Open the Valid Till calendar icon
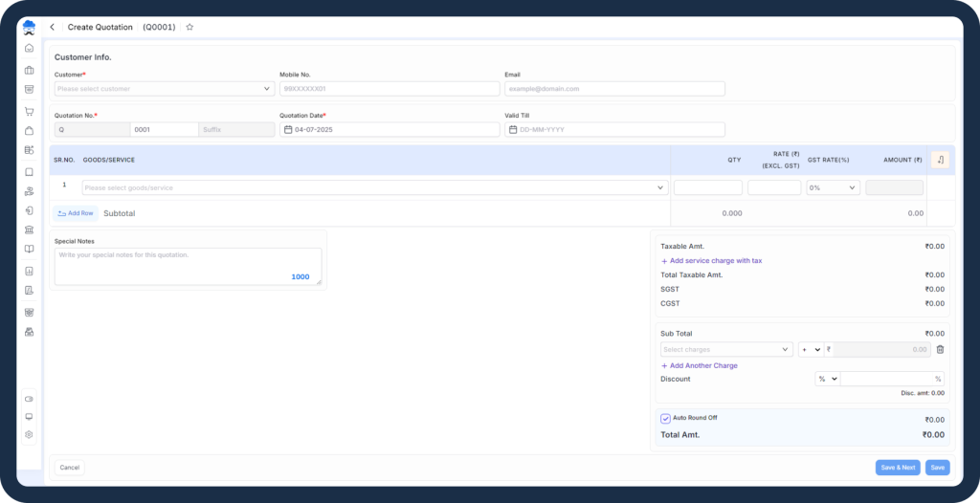Viewport: 980px width, 503px height. click(x=513, y=129)
